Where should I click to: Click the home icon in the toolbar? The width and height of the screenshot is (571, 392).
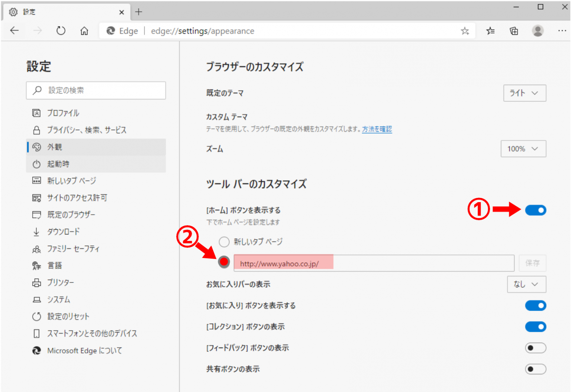pos(84,30)
